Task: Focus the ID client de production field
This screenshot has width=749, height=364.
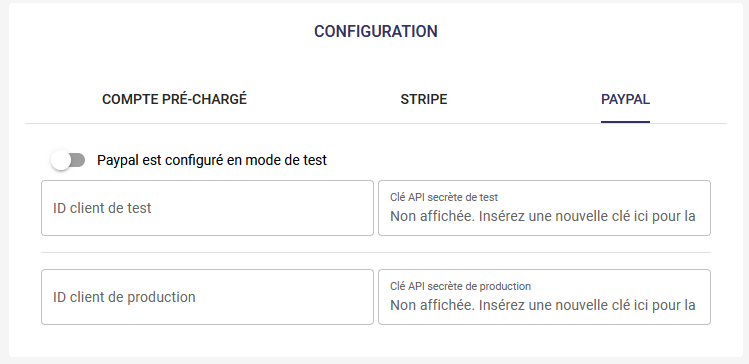Action: coord(207,297)
